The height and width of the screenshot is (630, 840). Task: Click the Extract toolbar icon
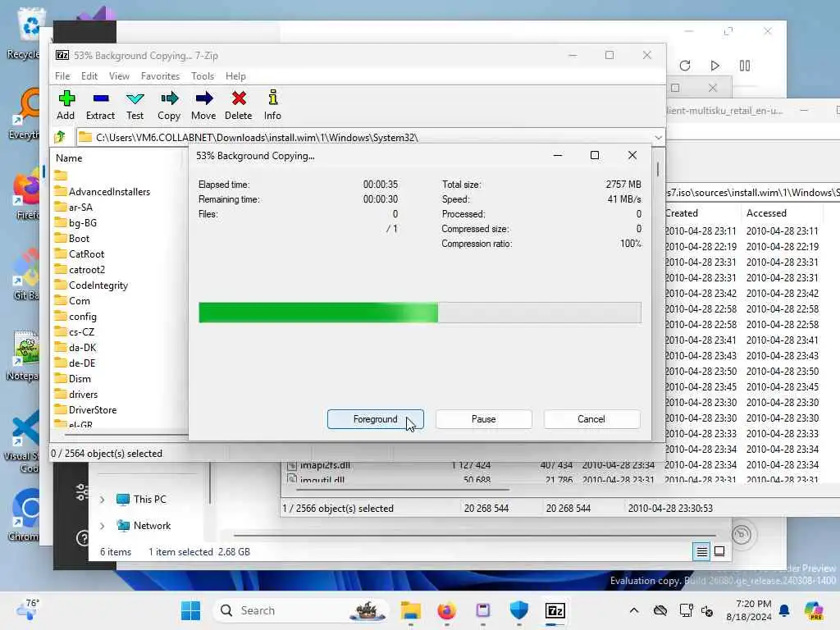pyautogui.click(x=100, y=105)
